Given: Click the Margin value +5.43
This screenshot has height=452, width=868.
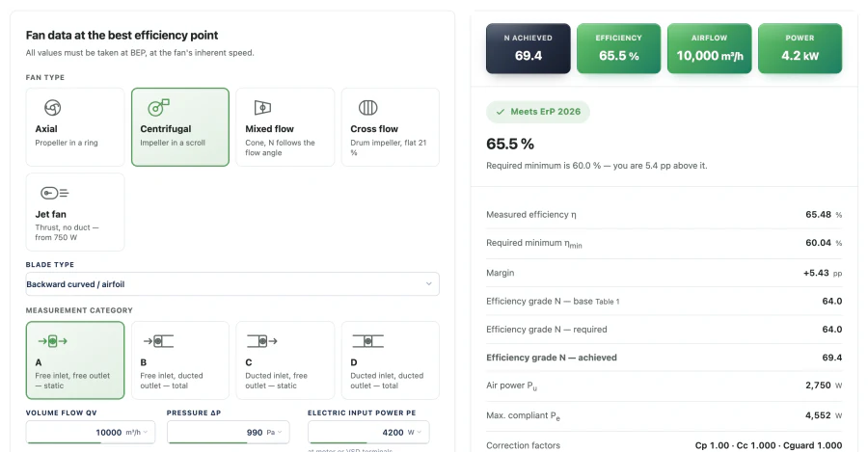Looking at the screenshot, I should [816, 273].
